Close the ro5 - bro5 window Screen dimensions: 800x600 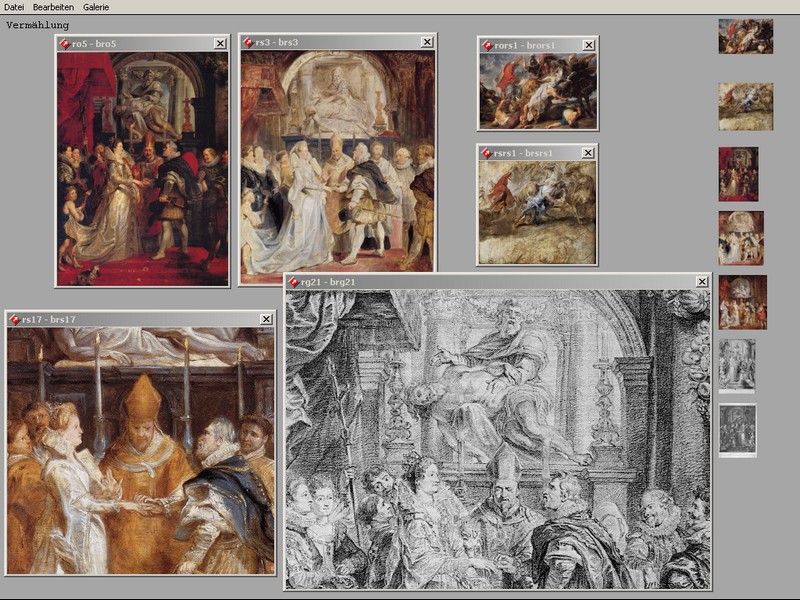(220, 43)
